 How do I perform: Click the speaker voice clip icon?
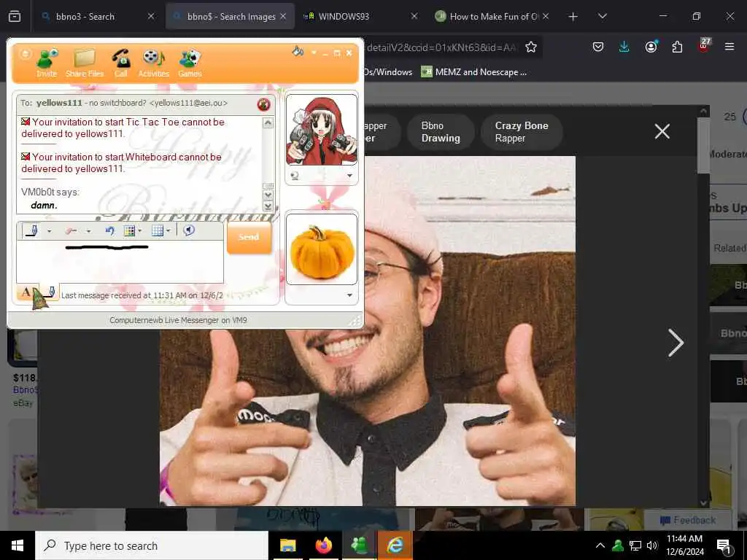point(189,230)
